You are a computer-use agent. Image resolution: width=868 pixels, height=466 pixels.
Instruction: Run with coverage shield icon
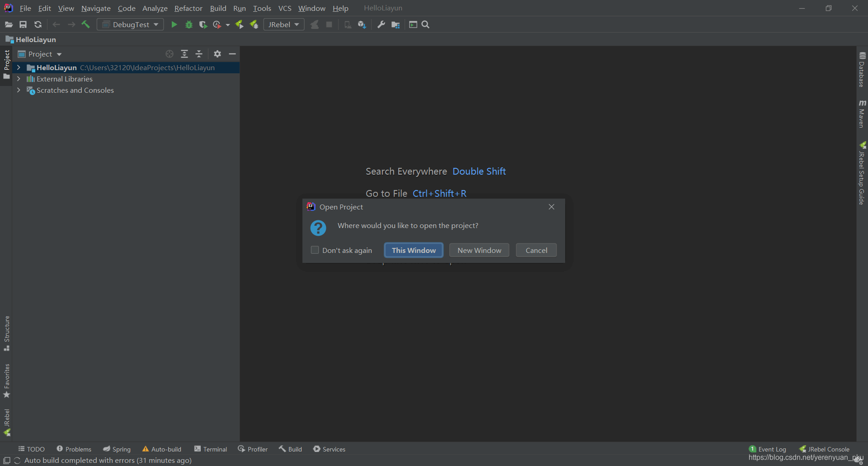[x=203, y=24]
